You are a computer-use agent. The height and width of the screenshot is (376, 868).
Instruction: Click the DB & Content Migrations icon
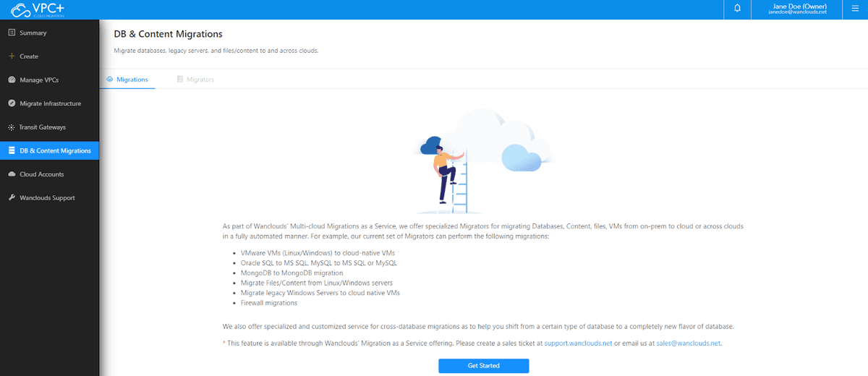12,150
